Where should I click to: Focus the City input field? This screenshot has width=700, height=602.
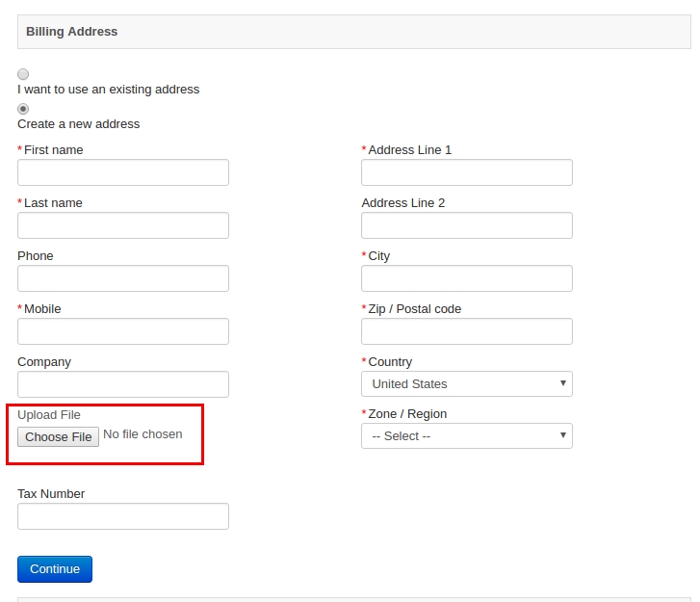tap(467, 278)
